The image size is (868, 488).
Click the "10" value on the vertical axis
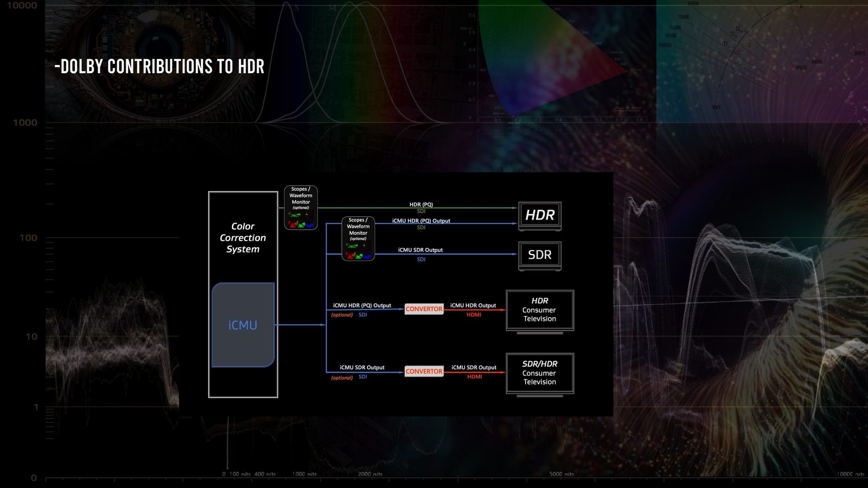[31, 336]
